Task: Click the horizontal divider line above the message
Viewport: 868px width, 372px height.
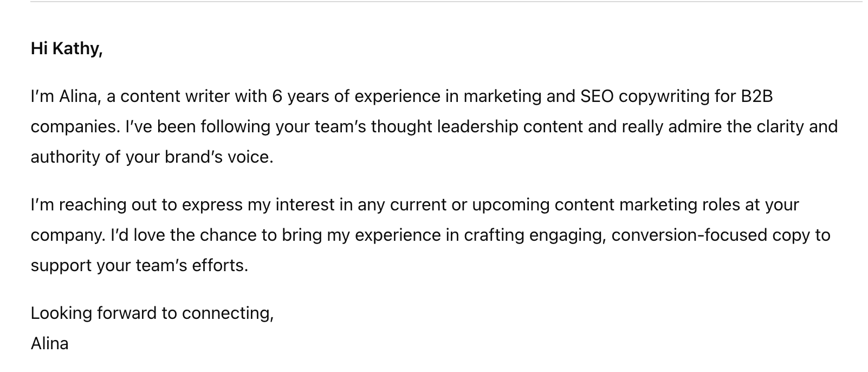Action: 446,2
